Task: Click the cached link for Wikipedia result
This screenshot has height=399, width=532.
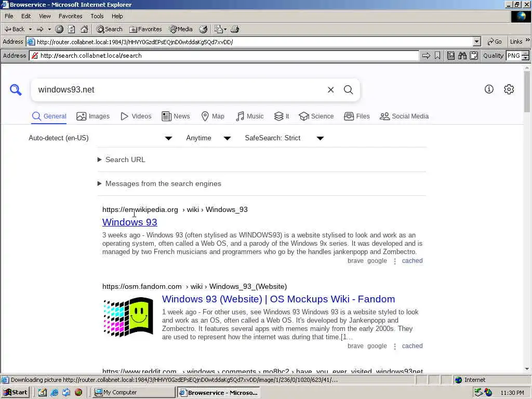Action: 412,261
